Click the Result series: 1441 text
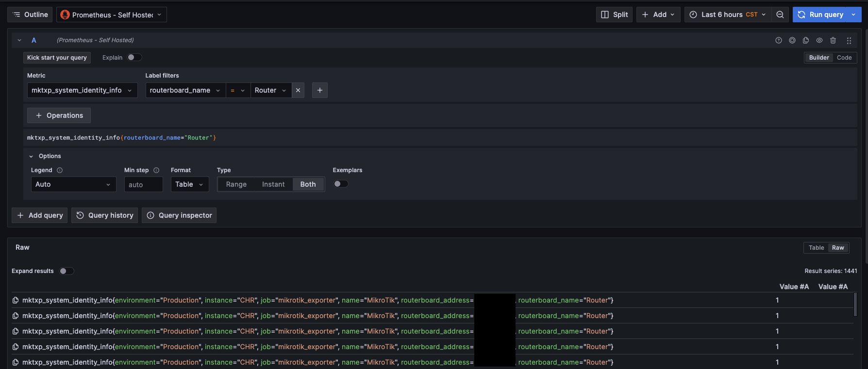Image resolution: width=868 pixels, height=369 pixels. tap(831, 271)
